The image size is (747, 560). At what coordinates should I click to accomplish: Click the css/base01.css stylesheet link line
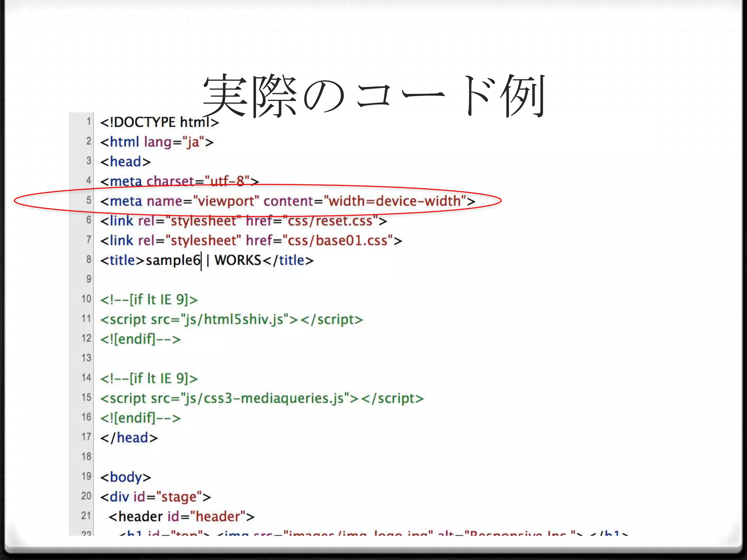pyautogui.click(x=251, y=241)
